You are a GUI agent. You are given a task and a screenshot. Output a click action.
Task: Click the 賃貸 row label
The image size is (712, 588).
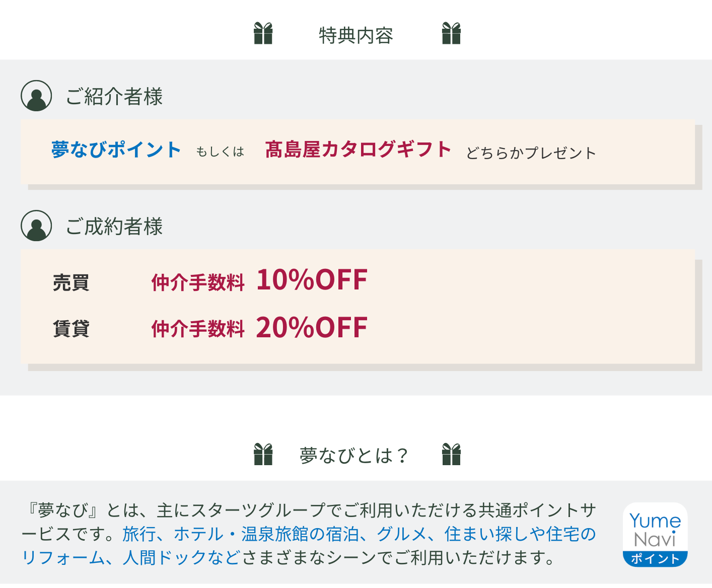[x=71, y=329]
